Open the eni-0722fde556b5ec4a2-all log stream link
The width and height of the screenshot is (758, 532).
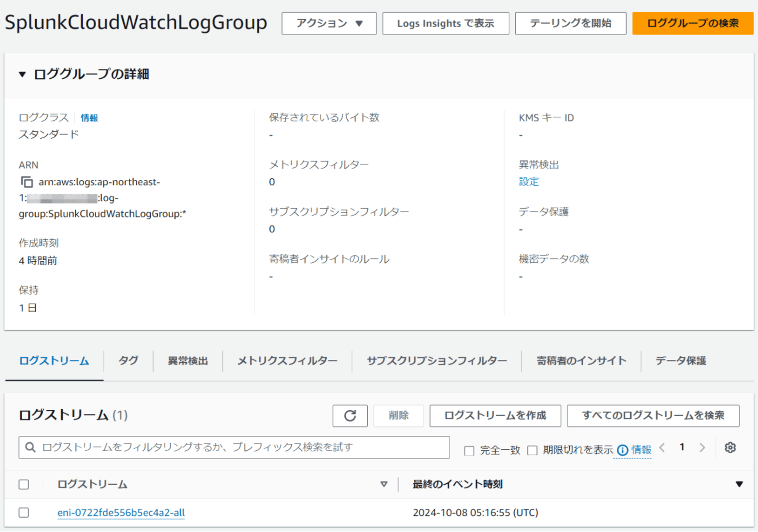tap(121, 512)
